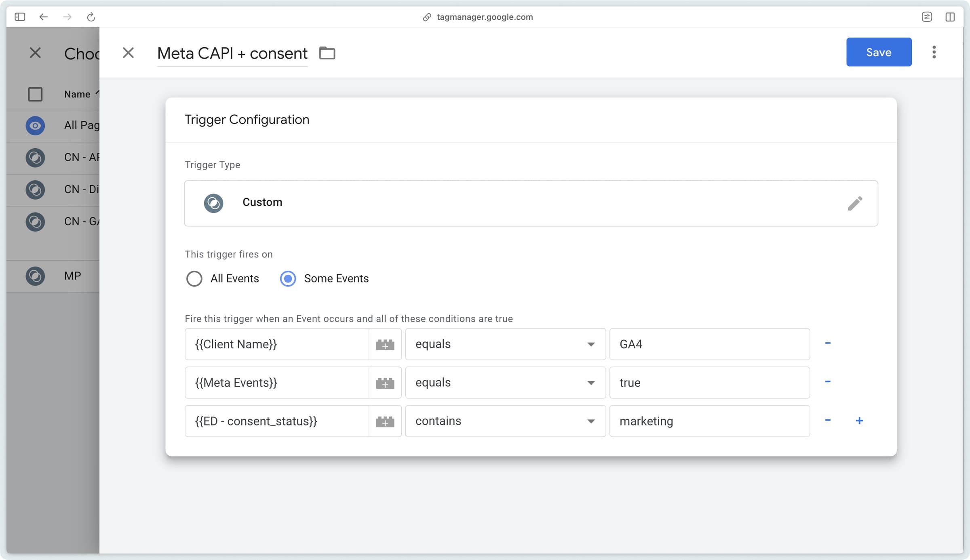The width and height of the screenshot is (970, 560).
Task: Open the contains operator dropdown
Action: [505, 421]
